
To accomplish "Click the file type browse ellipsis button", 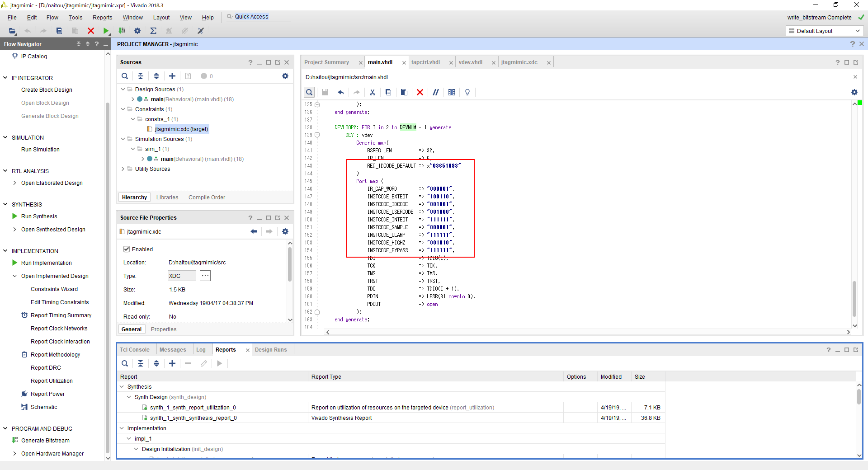I will tap(205, 276).
